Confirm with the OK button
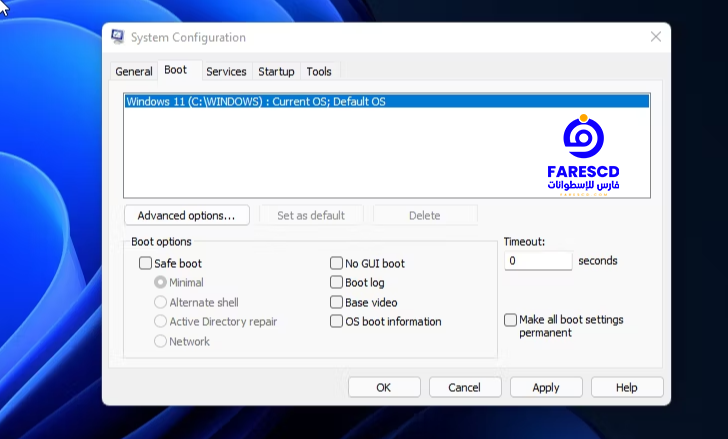 [x=384, y=387]
